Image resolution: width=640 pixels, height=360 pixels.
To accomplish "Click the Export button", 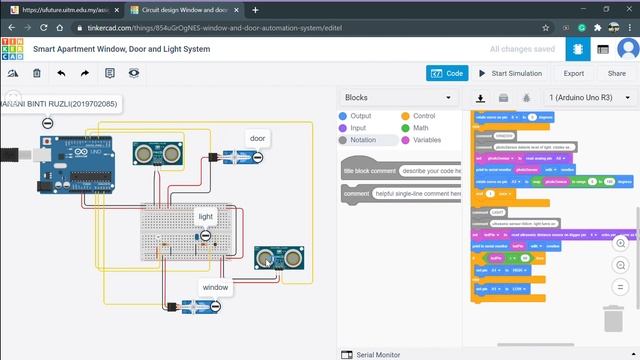I will (573, 73).
